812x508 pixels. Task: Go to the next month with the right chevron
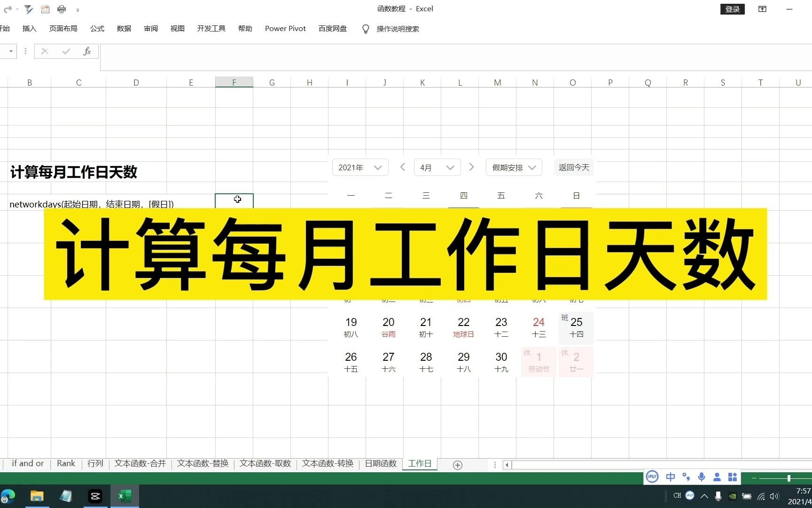pyautogui.click(x=472, y=167)
